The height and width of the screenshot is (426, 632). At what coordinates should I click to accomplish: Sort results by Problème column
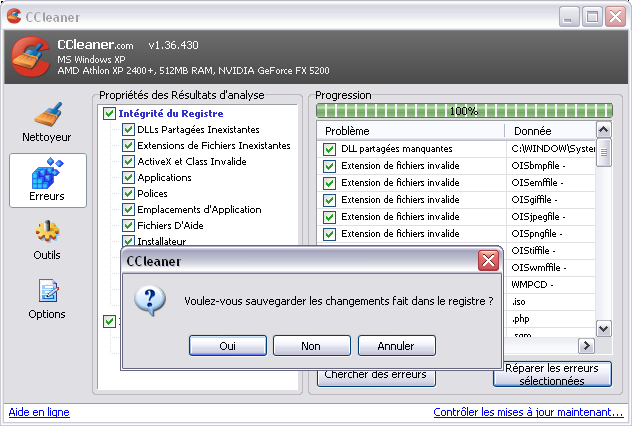(x=411, y=131)
